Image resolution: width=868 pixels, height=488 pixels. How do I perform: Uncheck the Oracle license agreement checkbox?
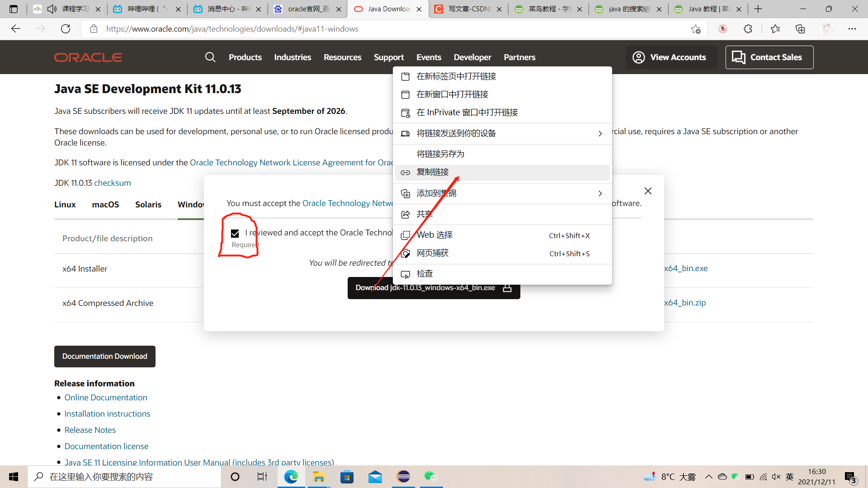[x=235, y=233]
